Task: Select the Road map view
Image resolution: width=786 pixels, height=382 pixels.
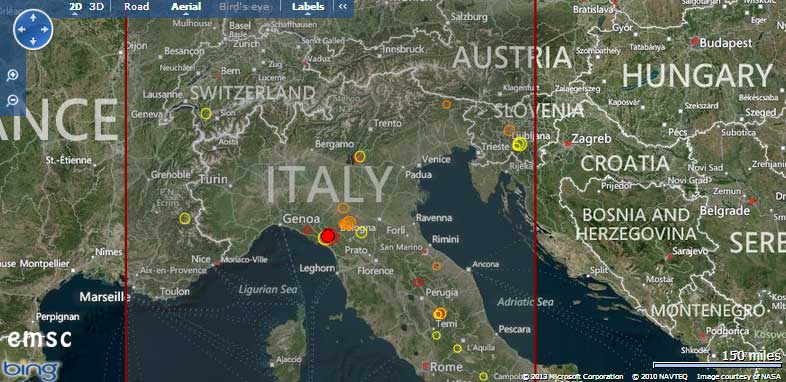Action: pos(136,7)
